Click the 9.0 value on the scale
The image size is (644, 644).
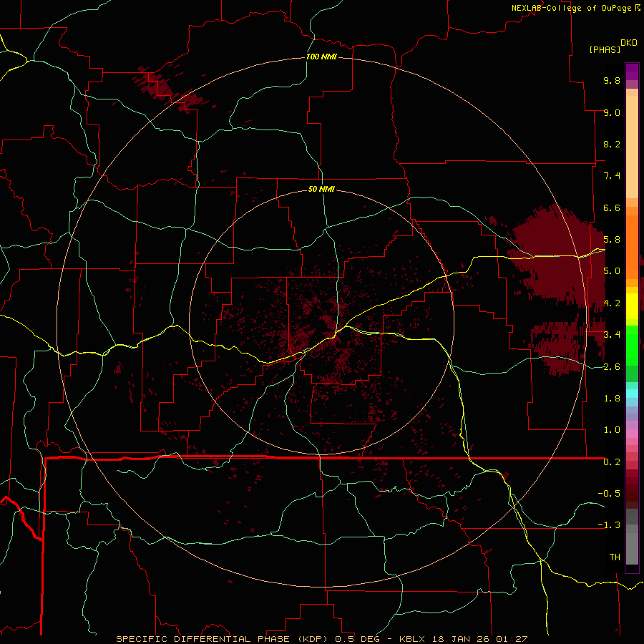click(612, 112)
